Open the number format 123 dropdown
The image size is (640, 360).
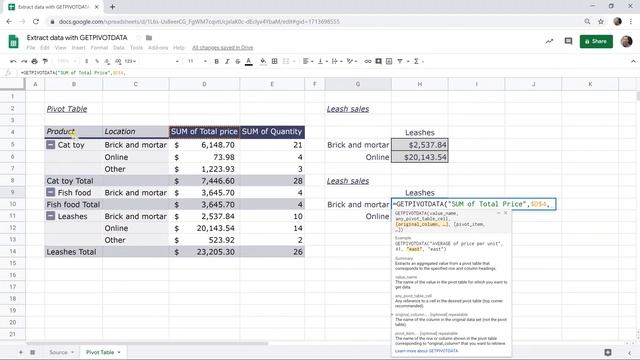click(x=131, y=61)
